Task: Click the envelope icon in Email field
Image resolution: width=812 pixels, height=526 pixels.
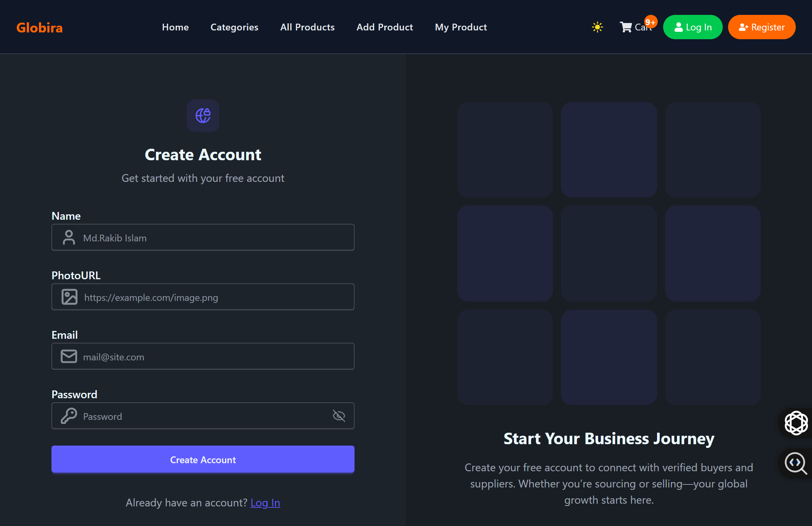Action: tap(69, 357)
